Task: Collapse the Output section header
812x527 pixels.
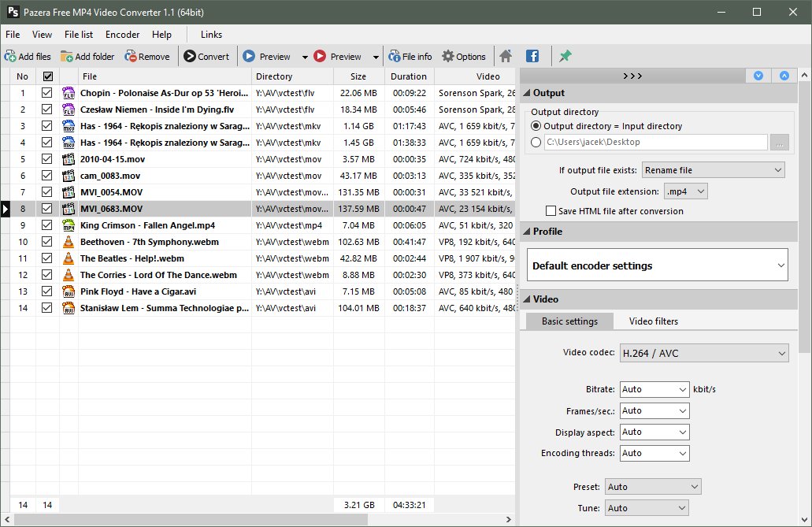Action: point(658,93)
